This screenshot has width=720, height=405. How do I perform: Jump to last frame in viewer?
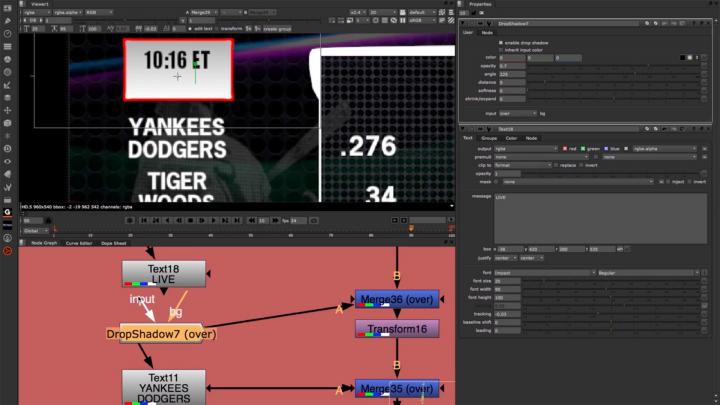coord(236,221)
